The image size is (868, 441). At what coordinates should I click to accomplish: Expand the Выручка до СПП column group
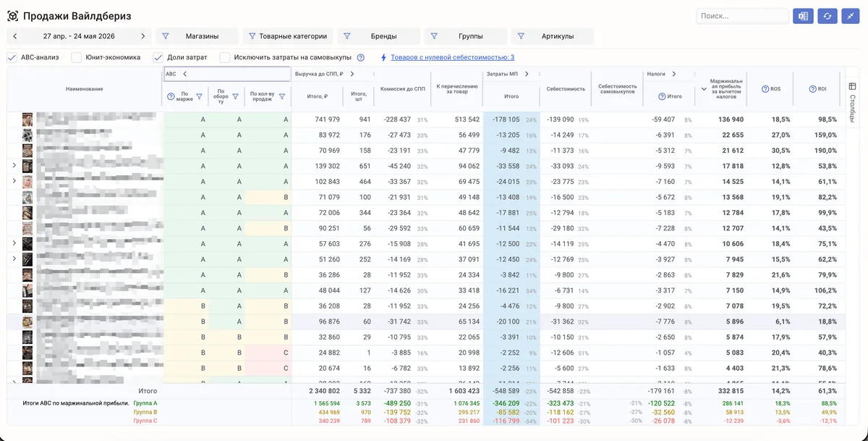pos(352,74)
